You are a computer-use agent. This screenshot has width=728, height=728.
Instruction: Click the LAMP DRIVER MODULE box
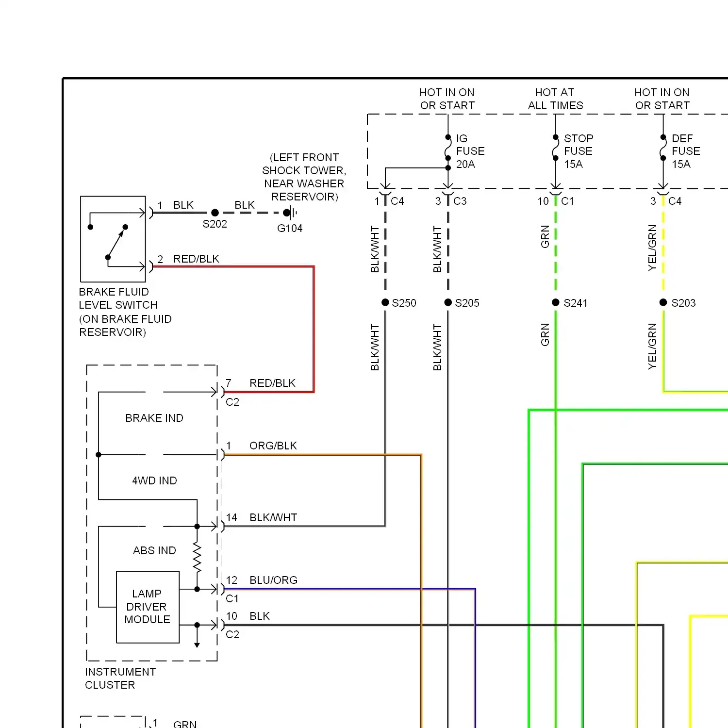click(148, 607)
